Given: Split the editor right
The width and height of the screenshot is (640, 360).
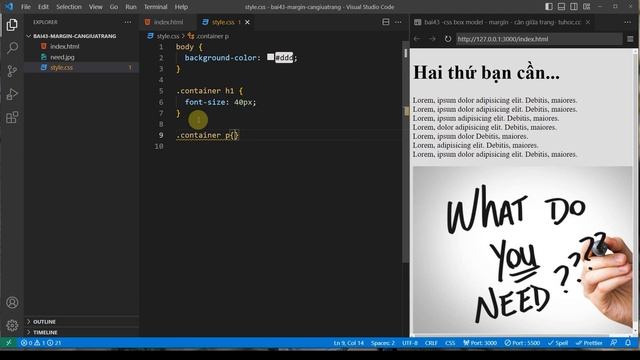Looking at the screenshot, I should click(386, 22).
